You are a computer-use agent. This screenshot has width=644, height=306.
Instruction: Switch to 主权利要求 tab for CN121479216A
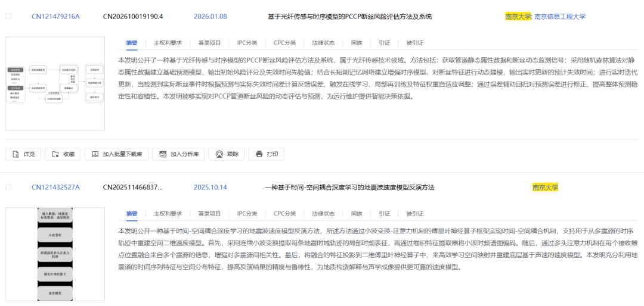click(168, 43)
